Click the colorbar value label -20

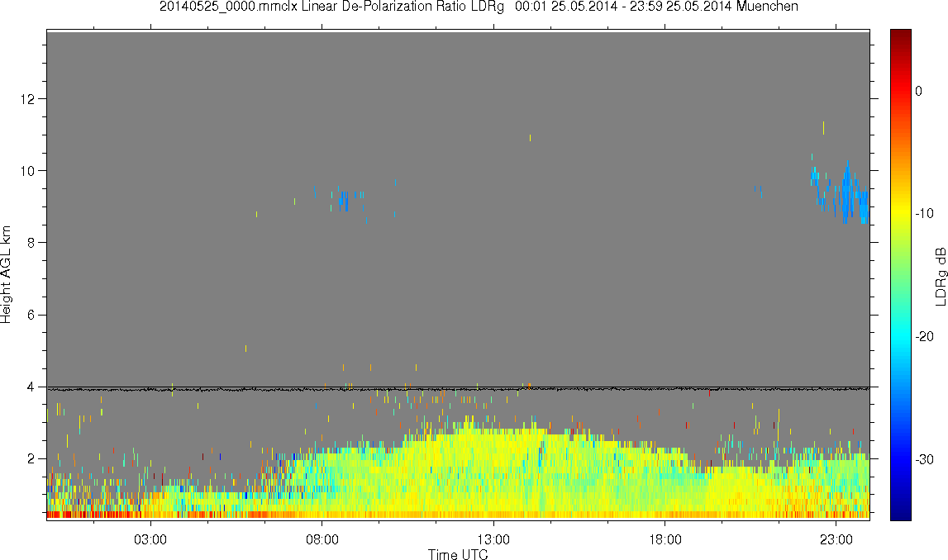tap(924, 336)
